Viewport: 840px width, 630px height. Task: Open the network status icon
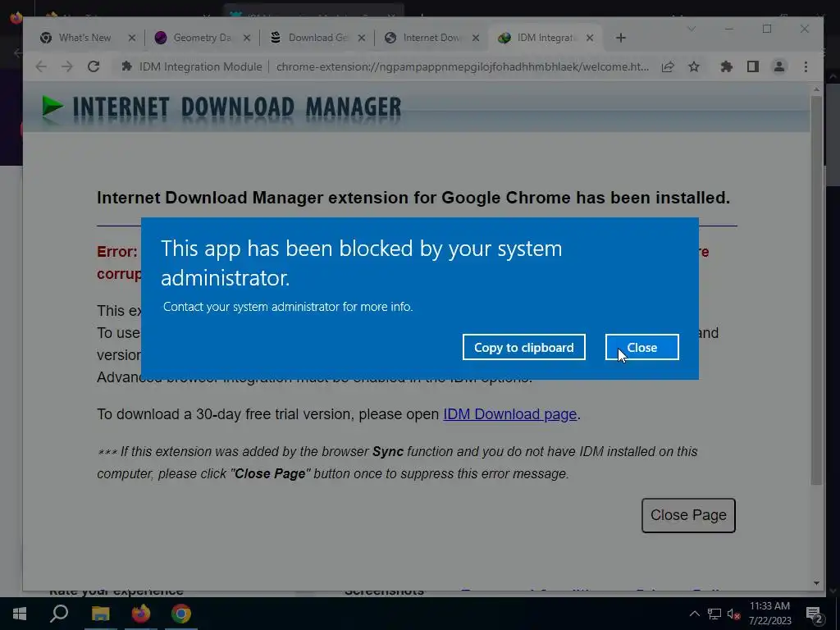coord(714,614)
